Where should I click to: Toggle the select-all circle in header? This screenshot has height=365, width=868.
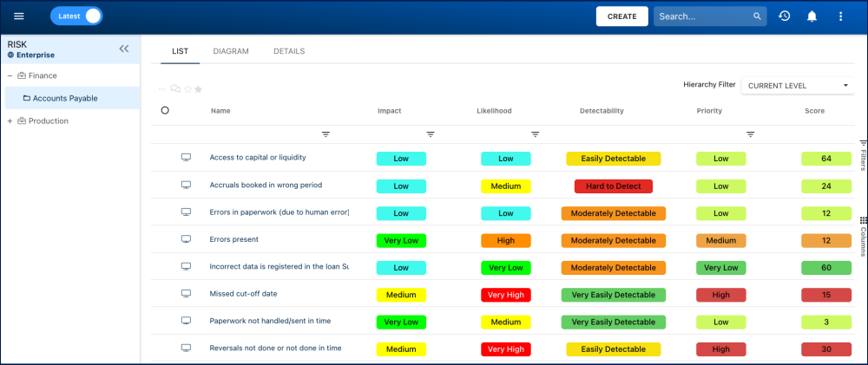click(x=165, y=110)
